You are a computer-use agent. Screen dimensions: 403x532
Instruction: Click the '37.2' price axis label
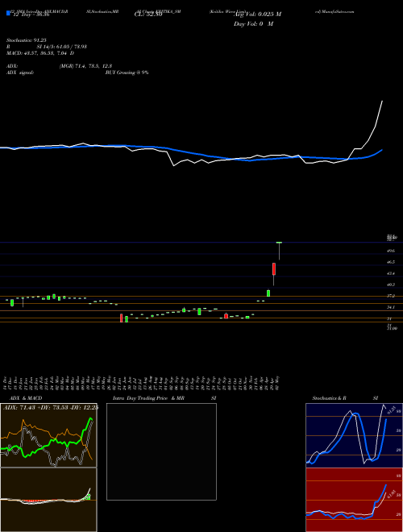click(x=390, y=296)
